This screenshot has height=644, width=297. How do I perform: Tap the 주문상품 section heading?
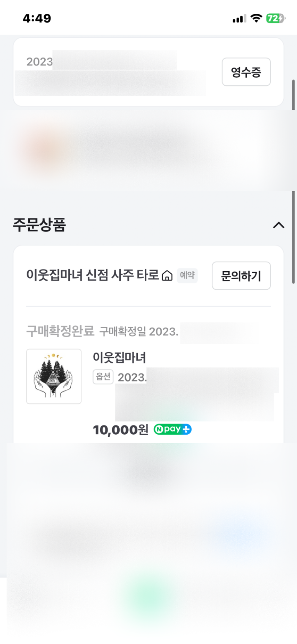pyautogui.click(x=40, y=225)
